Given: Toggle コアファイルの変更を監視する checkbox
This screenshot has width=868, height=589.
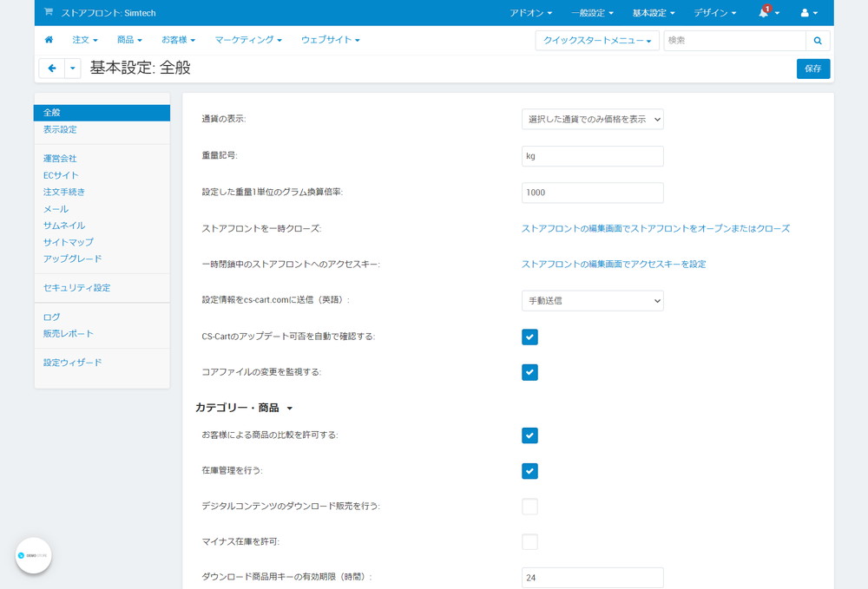Looking at the screenshot, I should 529,372.
